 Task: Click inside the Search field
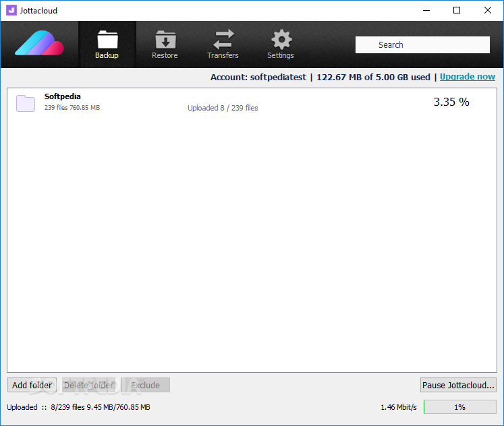[422, 44]
